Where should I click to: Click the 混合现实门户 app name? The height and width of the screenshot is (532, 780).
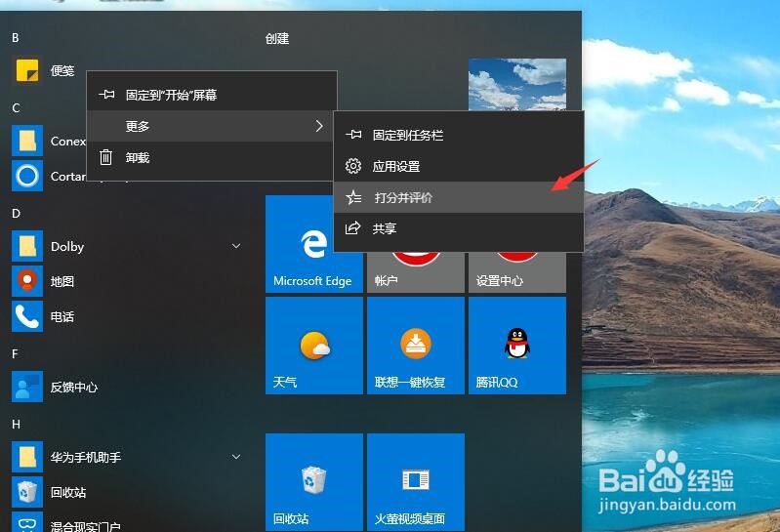coord(86,526)
